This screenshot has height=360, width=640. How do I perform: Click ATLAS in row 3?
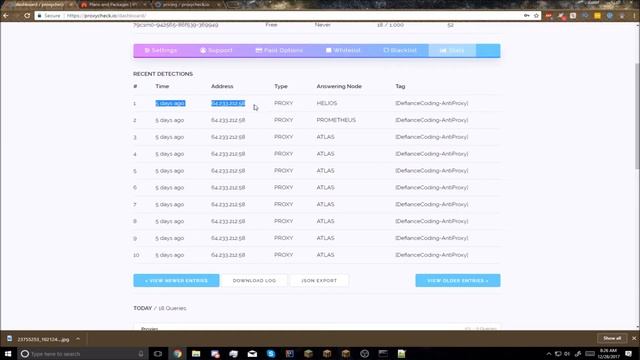coord(325,137)
